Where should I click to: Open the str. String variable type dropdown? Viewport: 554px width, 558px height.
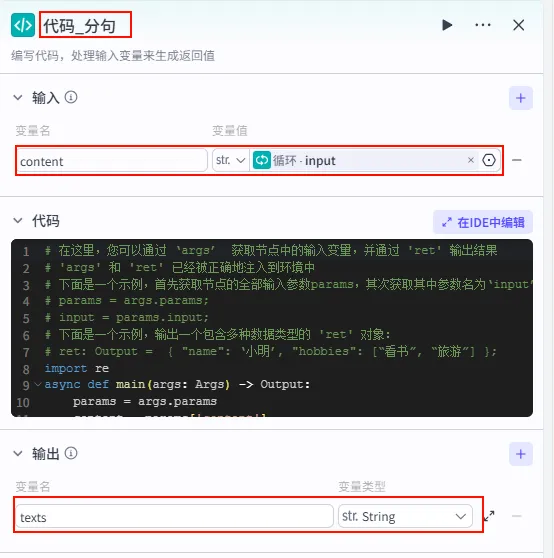pyautogui.click(x=405, y=516)
